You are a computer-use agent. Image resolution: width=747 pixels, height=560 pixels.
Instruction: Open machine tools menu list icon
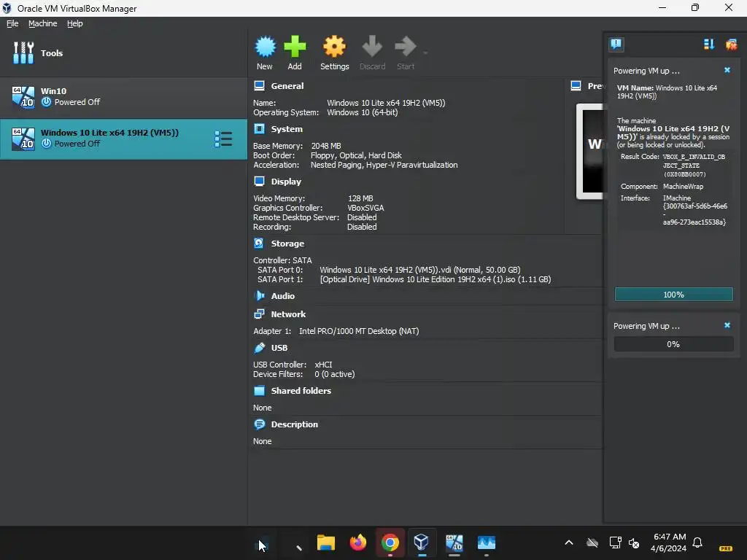(223, 139)
